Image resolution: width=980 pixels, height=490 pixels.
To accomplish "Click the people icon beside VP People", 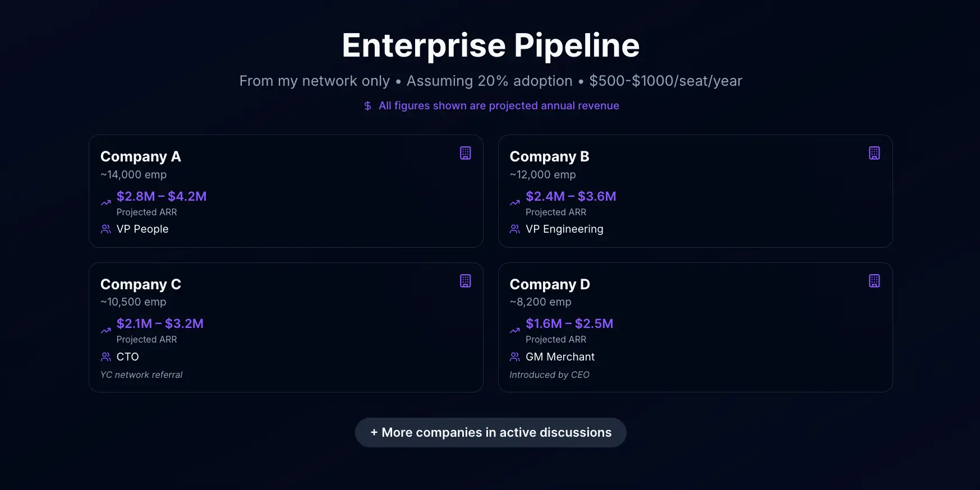I will (105, 229).
